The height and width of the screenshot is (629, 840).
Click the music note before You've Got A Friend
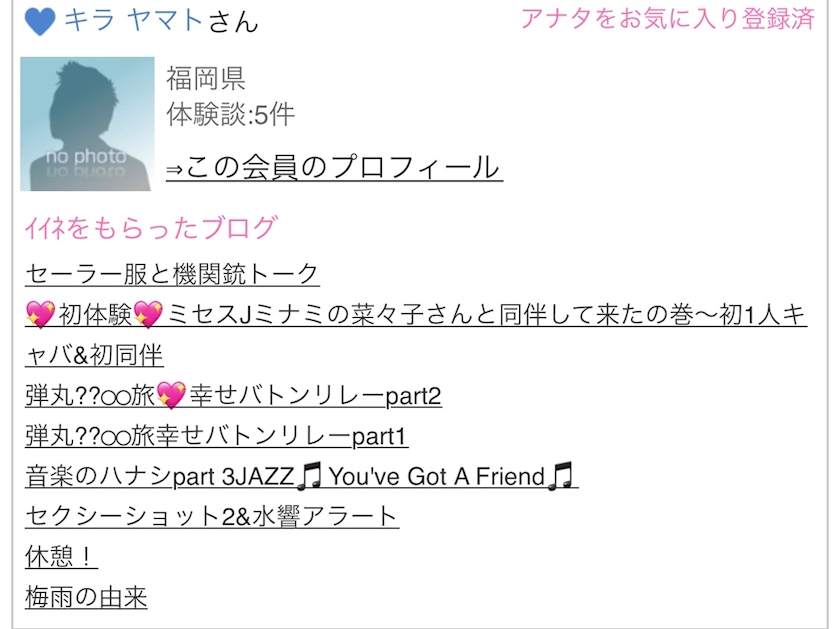click(310, 476)
